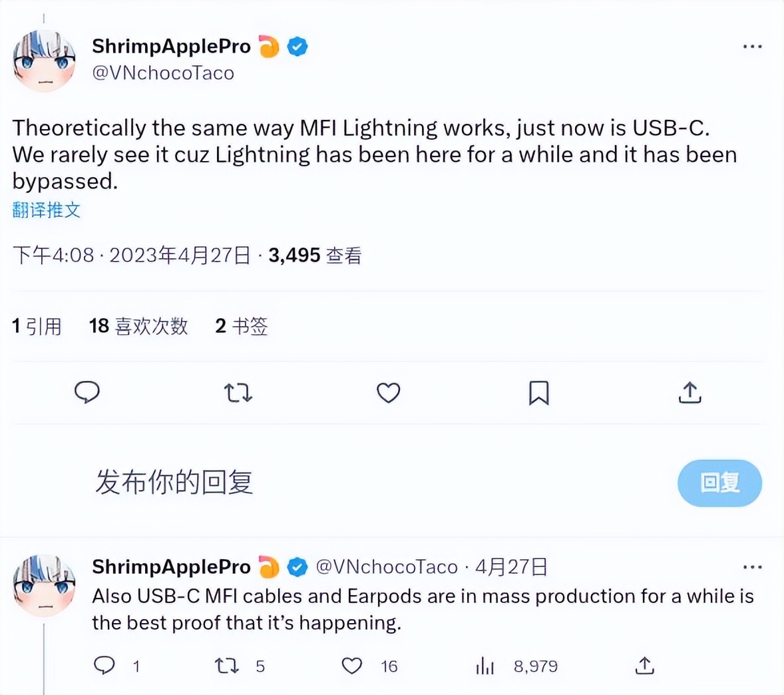Open the share icon on the reply tweet
784x695 pixels.
tap(644, 665)
